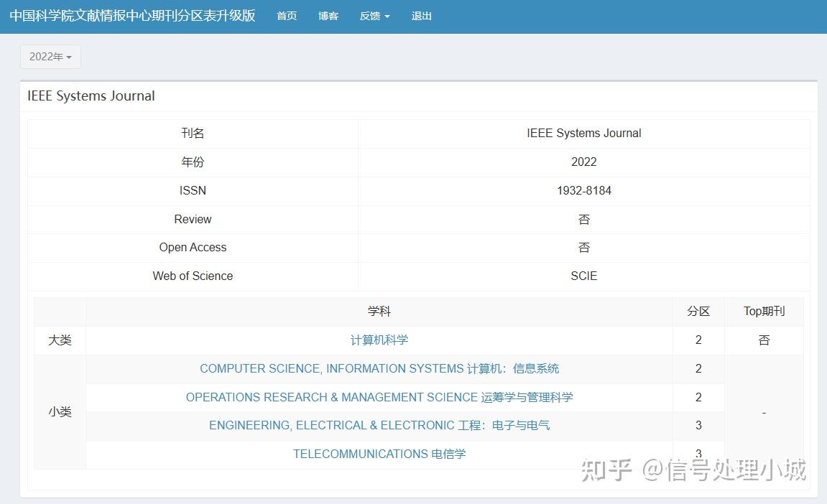The width and height of the screenshot is (827, 504).
Task: Expand the 反馈 menu in navbar
Action: tap(374, 16)
